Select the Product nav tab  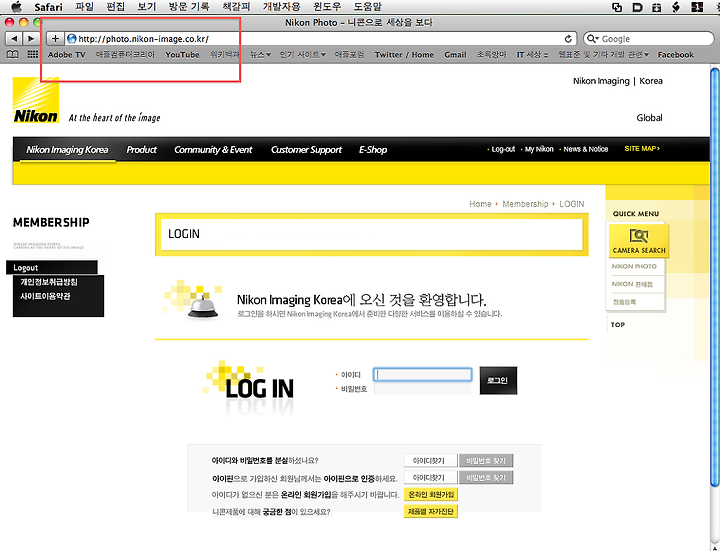coord(141,150)
